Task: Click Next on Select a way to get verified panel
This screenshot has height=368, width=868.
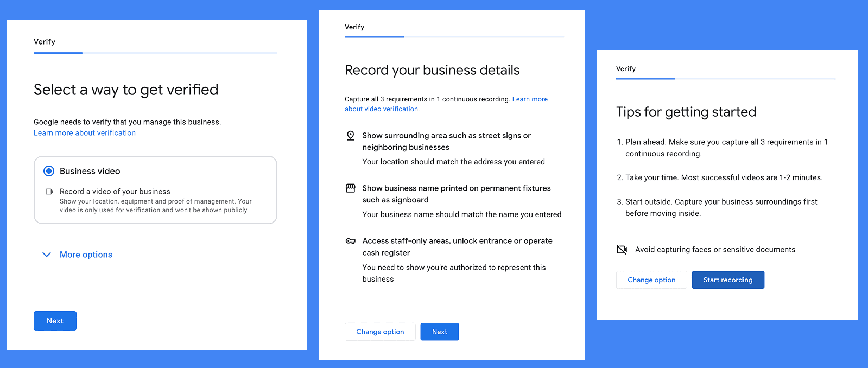Action: pyautogui.click(x=55, y=321)
